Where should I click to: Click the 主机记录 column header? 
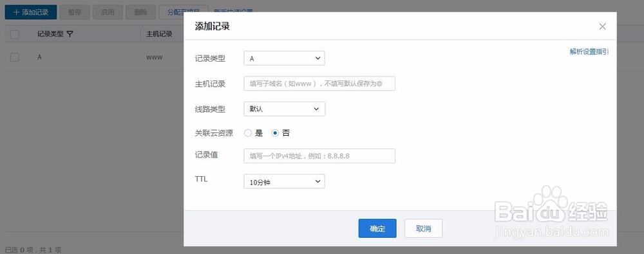click(159, 34)
